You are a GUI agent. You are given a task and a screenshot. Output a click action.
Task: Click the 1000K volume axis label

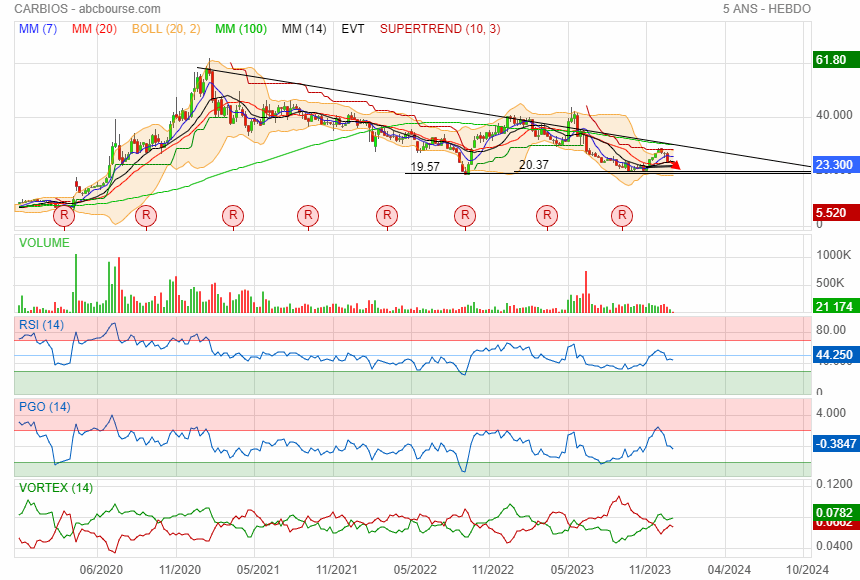click(x=834, y=255)
